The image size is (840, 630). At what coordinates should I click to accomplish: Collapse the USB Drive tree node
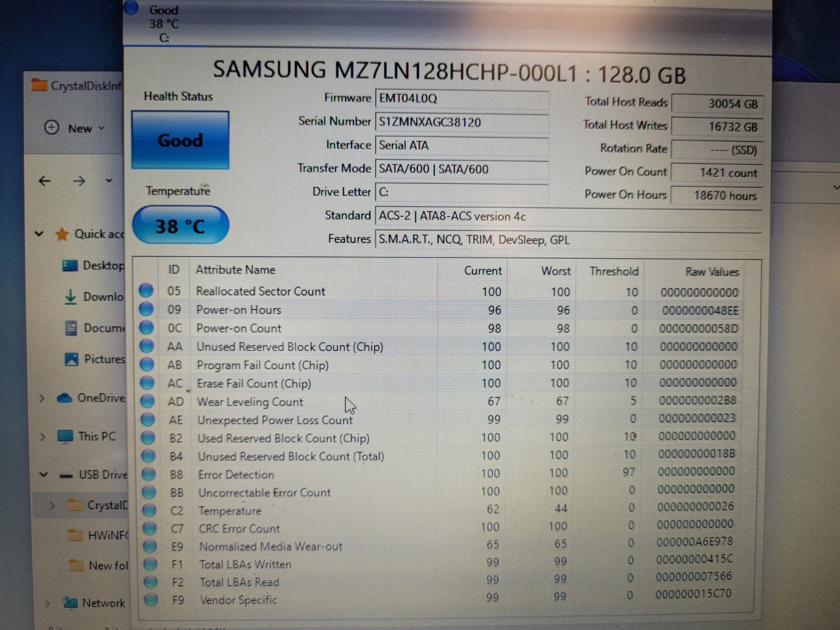pos(44,475)
